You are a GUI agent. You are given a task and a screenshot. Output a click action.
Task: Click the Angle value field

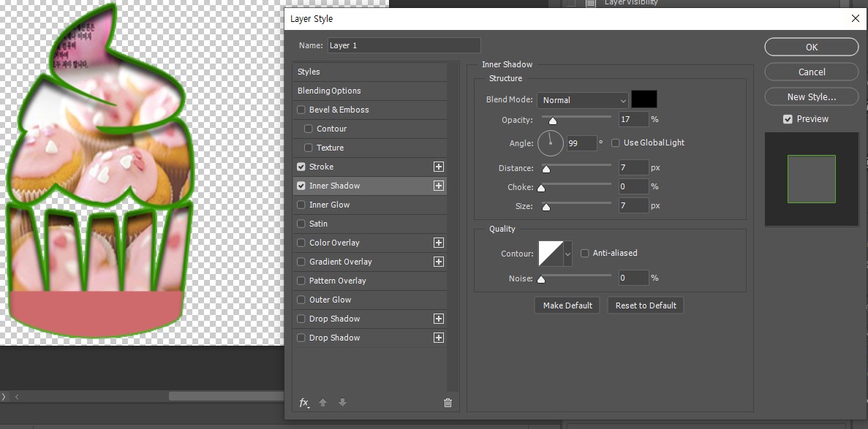[x=581, y=143]
